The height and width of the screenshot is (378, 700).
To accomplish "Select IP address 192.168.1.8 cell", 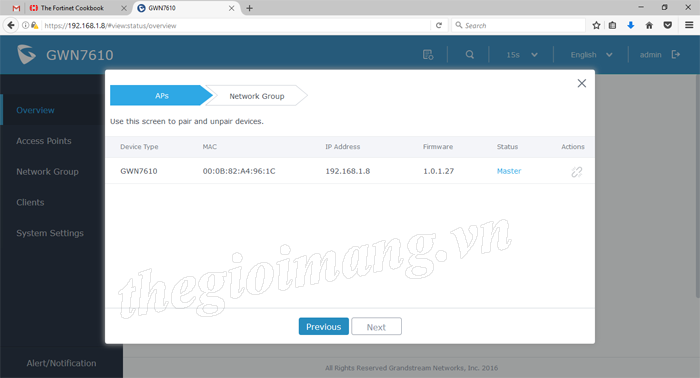I will coord(348,171).
